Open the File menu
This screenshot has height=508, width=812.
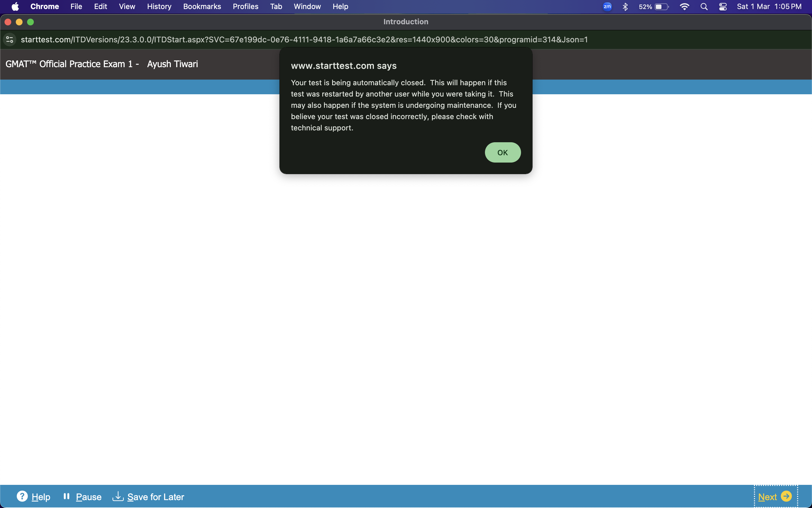76,7
